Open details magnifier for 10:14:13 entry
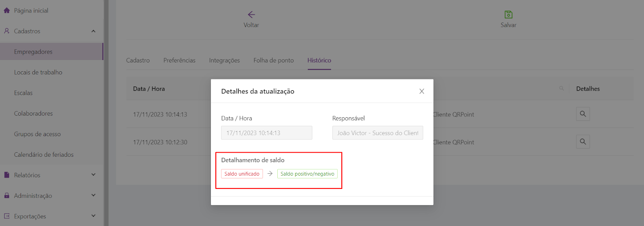The height and width of the screenshot is (226, 644). pos(582,114)
